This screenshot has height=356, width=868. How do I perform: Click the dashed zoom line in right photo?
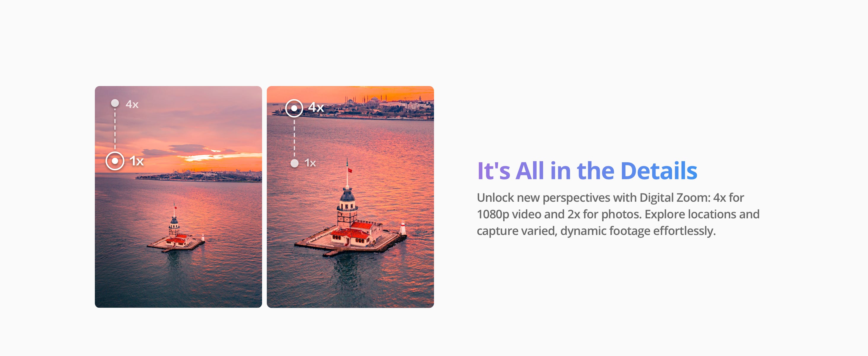[294, 138]
